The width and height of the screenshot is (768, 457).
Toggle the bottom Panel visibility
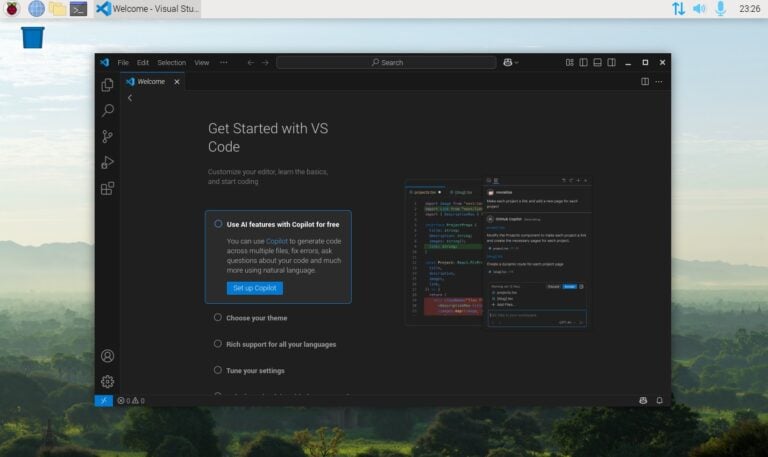pos(598,63)
